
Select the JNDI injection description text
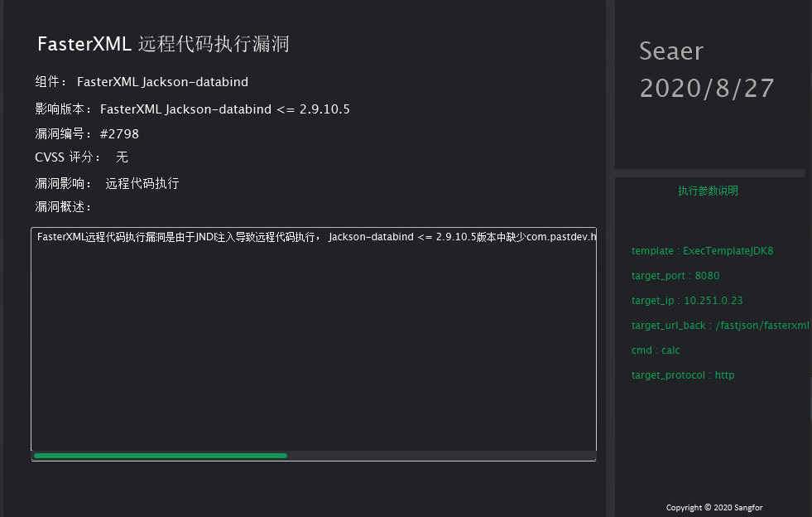pos(315,236)
